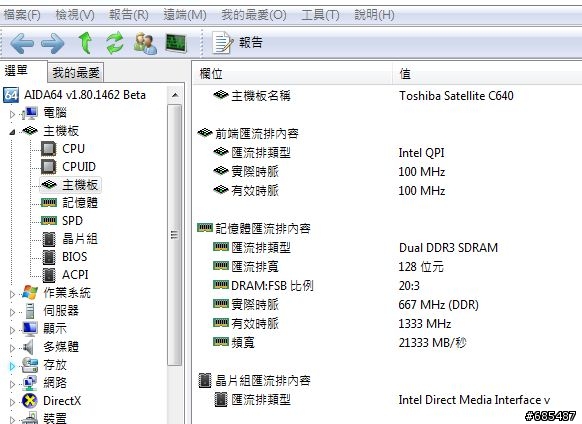Click the green Up arrow icon
The height and width of the screenshot is (424, 582).
[x=85, y=43]
